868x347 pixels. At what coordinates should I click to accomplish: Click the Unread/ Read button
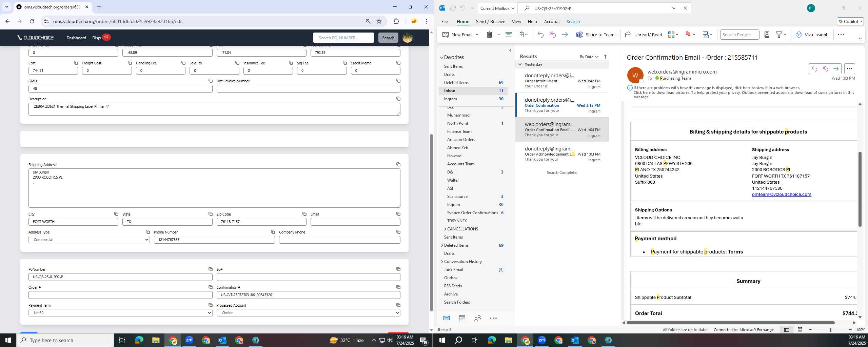click(644, 35)
